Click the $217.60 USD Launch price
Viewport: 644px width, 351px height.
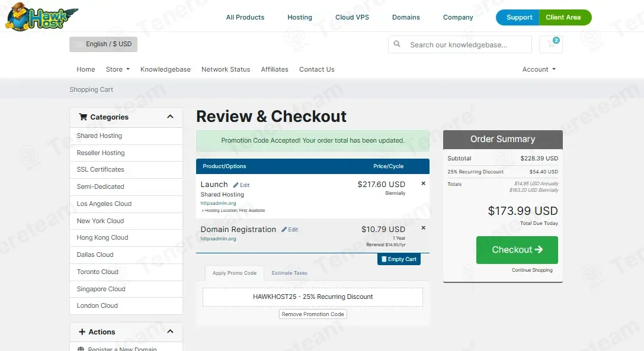381,184
